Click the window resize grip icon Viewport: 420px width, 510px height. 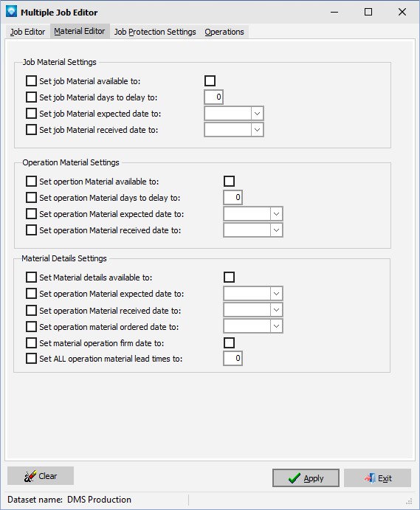[x=409, y=500]
